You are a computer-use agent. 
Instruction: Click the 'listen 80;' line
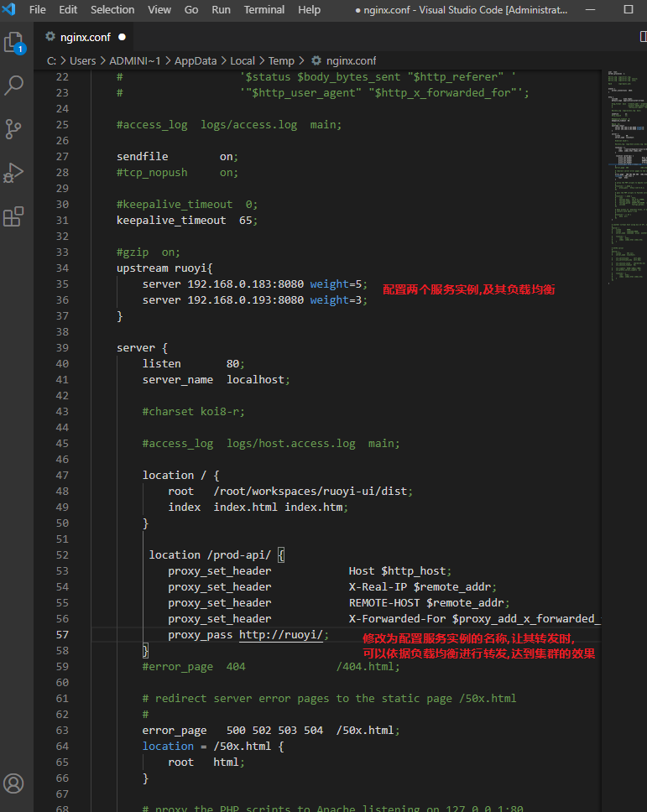(x=194, y=363)
